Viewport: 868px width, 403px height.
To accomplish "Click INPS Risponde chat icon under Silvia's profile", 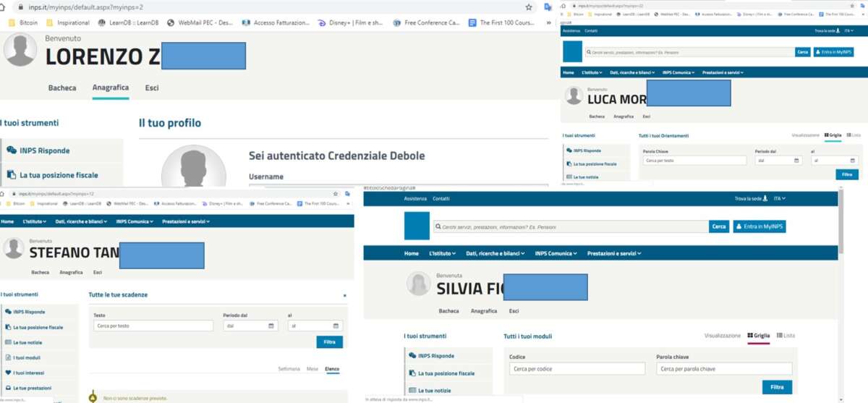I will [412, 356].
